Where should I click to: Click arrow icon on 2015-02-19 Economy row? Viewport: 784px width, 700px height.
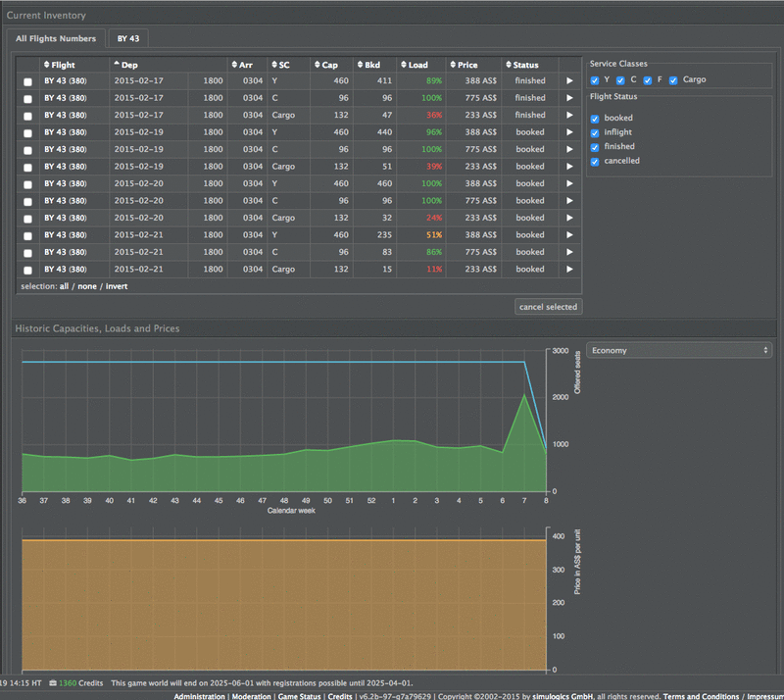(x=568, y=132)
